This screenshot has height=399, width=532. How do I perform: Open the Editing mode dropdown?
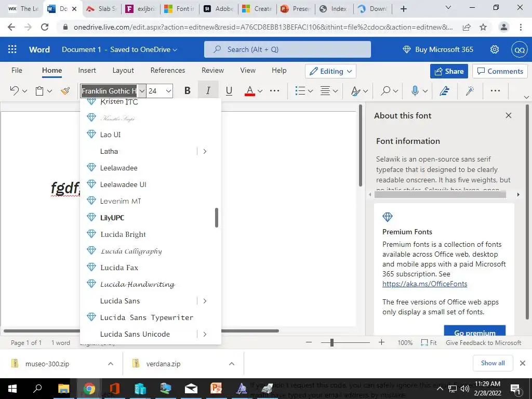(330, 71)
